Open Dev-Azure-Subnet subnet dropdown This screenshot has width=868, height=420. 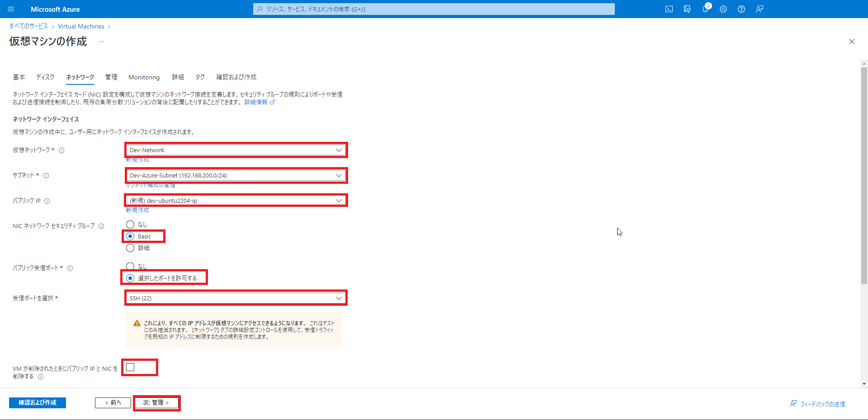236,175
